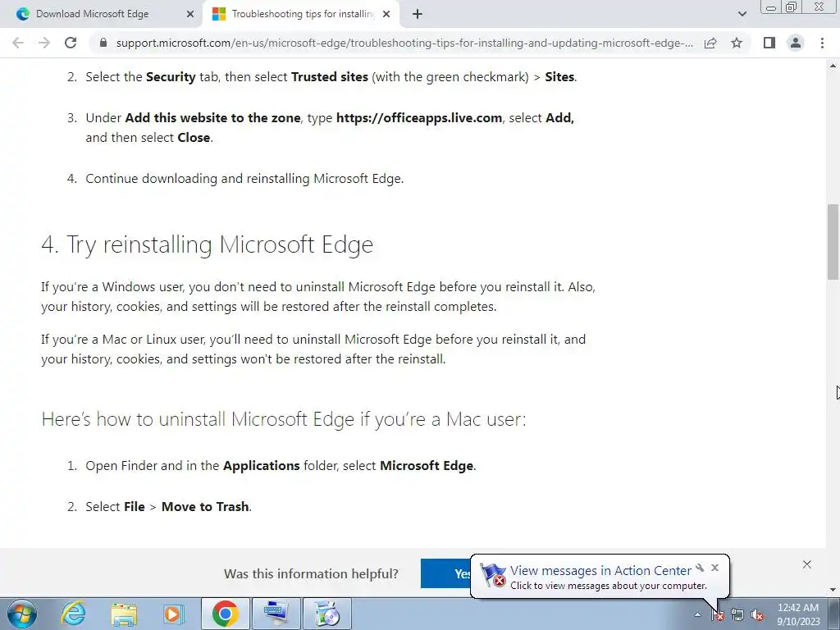Select Troubleshooting tips for installing tab

(303, 14)
